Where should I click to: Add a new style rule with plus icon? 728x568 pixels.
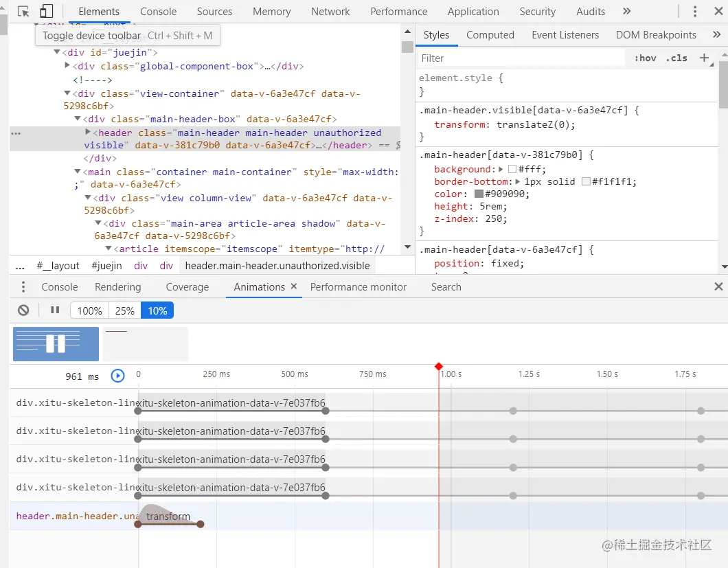[705, 58]
